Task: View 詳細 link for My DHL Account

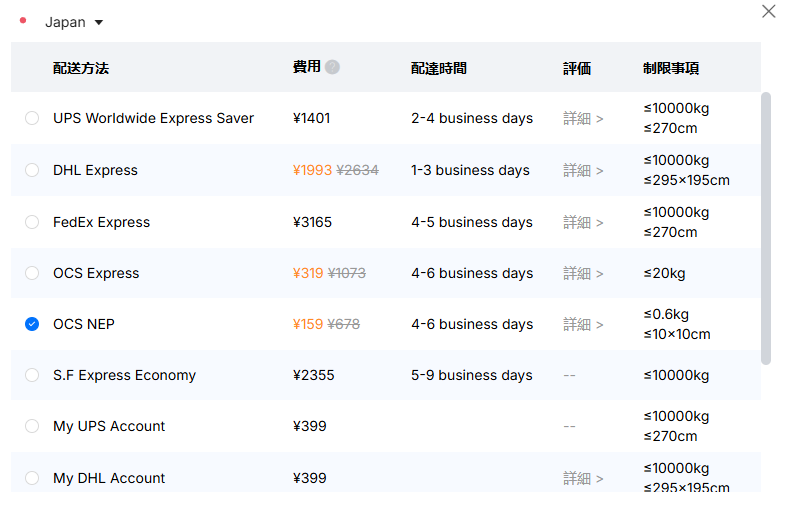Action: coord(583,478)
